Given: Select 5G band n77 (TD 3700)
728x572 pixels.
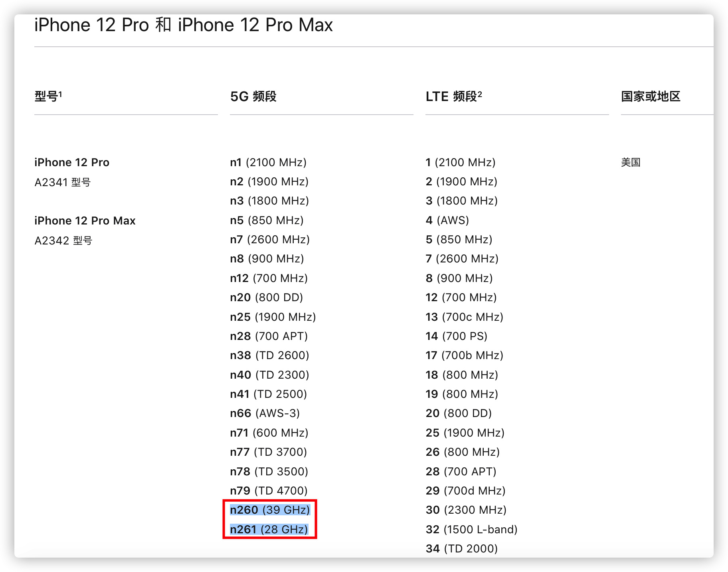Looking at the screenshot, I should click(x=269, y=452).
